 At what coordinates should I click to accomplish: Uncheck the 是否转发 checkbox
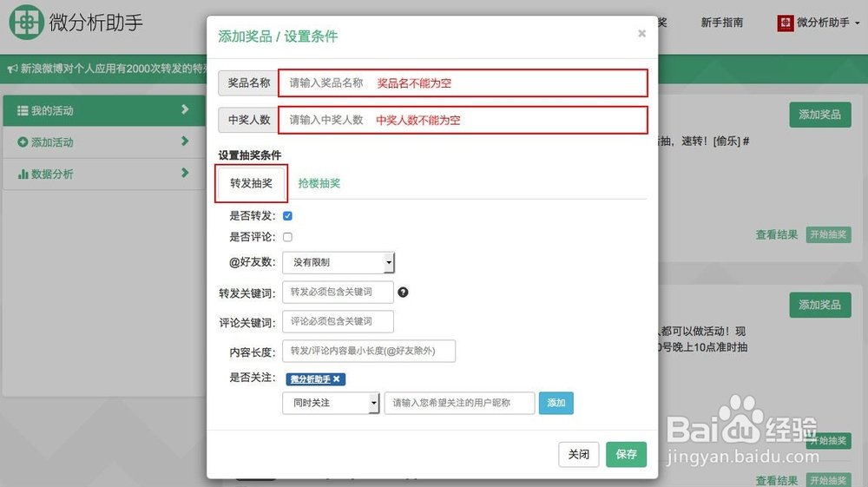tap(287, 216)
